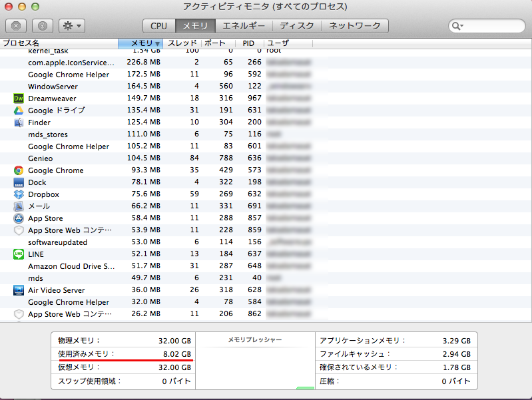Click the Air Video Server icon

[19, 290]
